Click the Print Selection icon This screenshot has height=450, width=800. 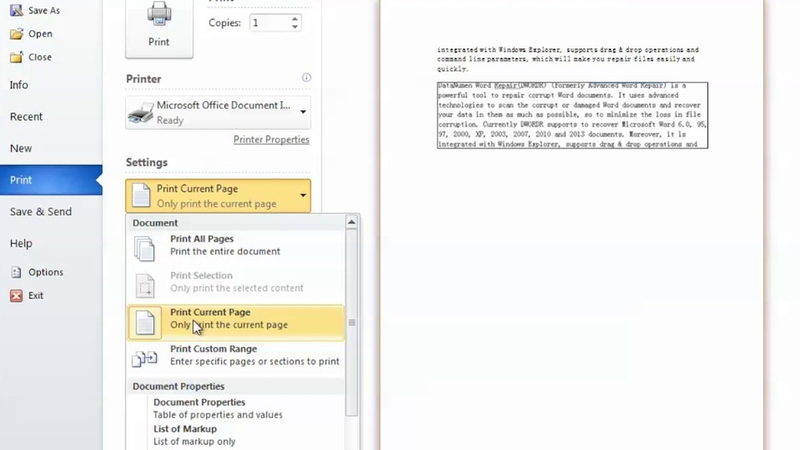[144, 285]
